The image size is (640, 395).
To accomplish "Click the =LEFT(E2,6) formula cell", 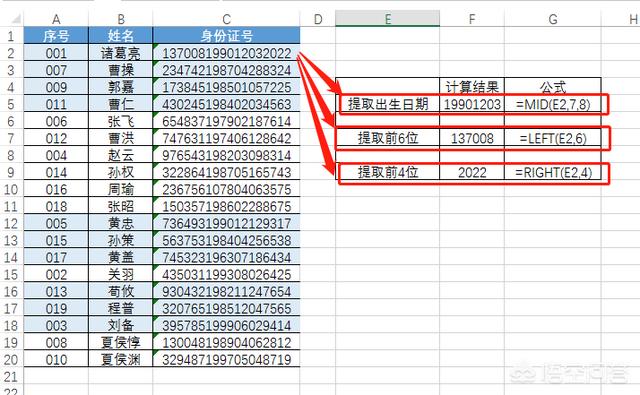I will [553, 138].
